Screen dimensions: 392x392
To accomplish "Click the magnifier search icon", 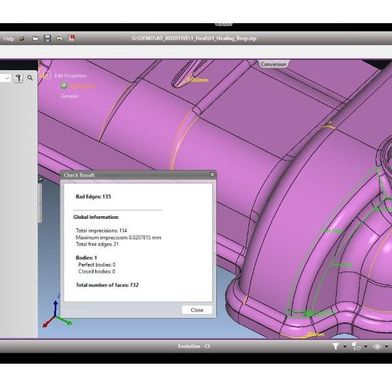I will click(30, 78).
